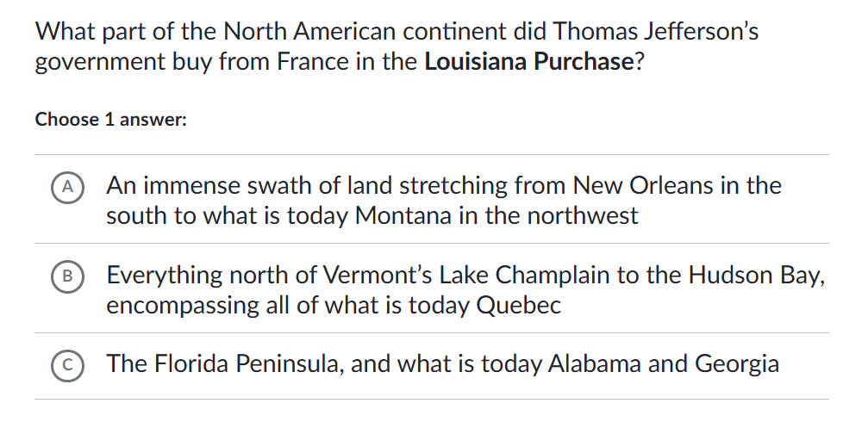Click the 'Choose 1 answer:' label
Viewport: 868px width, 428px height.
click(111, 120)
